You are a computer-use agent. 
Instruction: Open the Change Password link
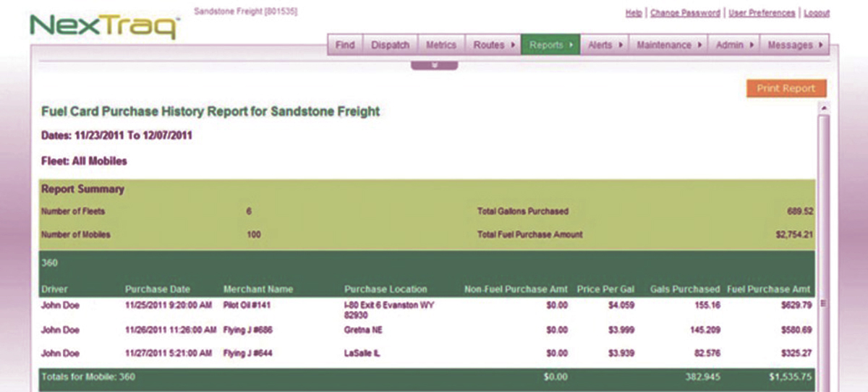[685, 13]
